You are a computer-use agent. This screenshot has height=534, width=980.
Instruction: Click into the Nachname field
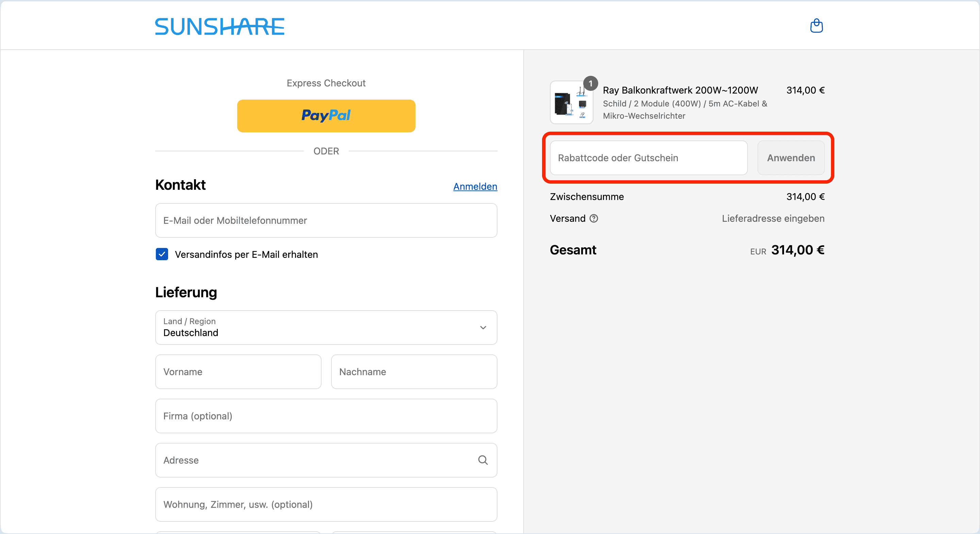[x=414, y=372]
